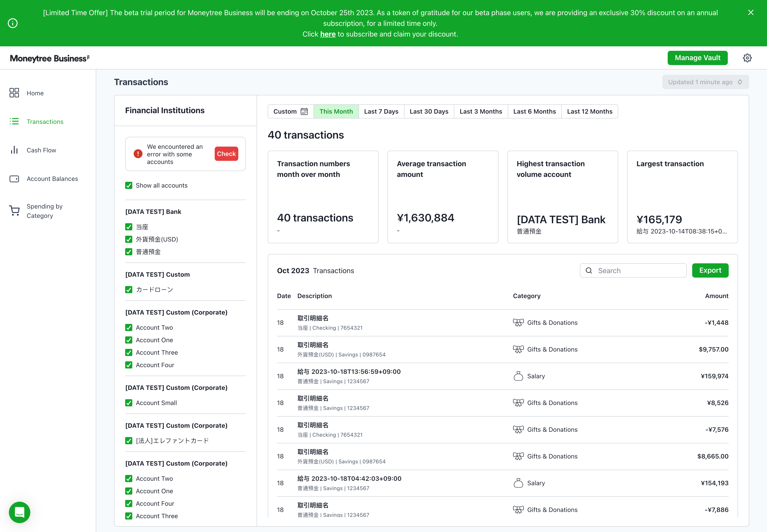Viewport: 767px width, 532px height.
Task: Uncheck the 外貨預金(USD) account checkbox
Action: (129, 239)
